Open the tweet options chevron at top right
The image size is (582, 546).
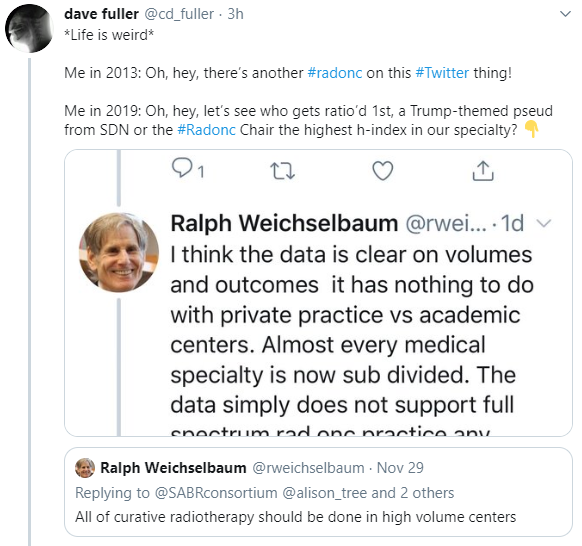point(565,14)
